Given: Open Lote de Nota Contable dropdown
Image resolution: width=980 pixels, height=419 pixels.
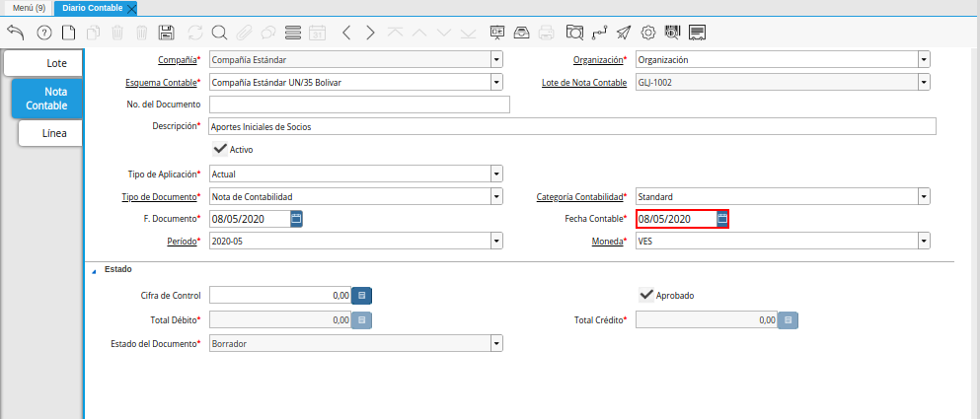Looking at the screenshot, I should coord(924,82).
